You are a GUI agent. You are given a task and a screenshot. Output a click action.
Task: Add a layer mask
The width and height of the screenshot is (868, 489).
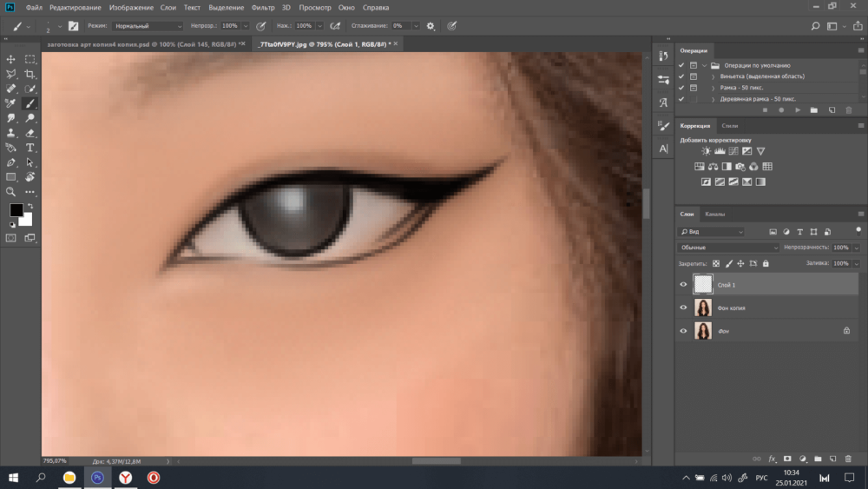pyautogui.click(x=787, y=458)
